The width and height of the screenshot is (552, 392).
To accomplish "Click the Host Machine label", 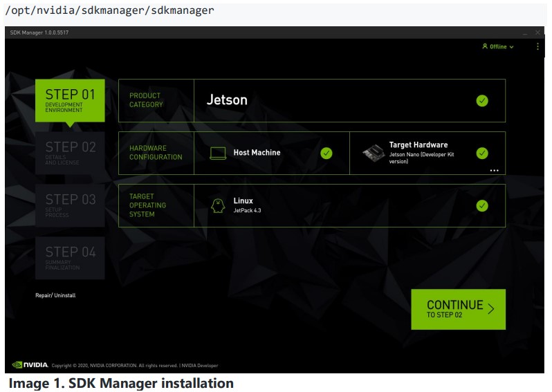I will 257,153.
